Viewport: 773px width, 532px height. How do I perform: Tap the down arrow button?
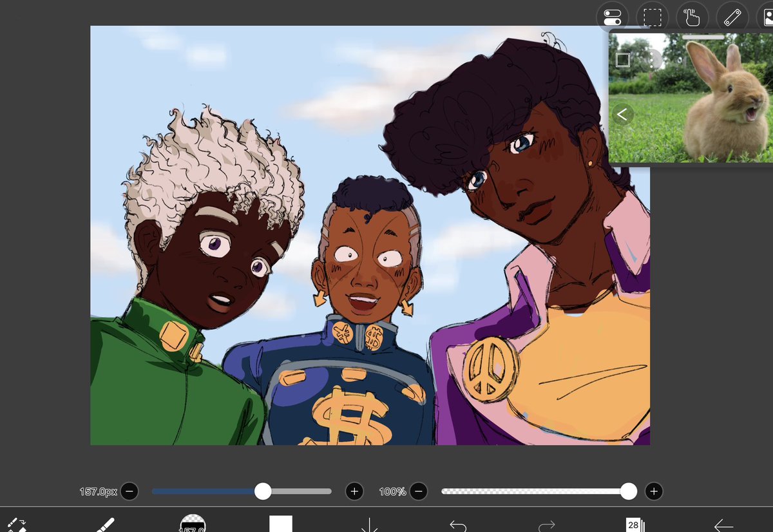pyautogui.click(x=370, y=524)
